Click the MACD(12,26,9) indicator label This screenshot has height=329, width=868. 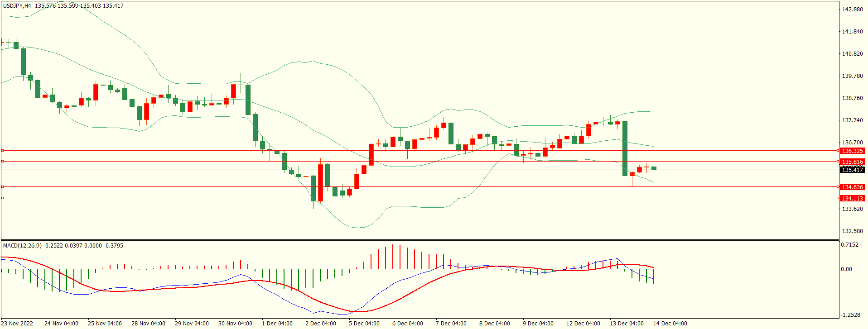pyautogui.click(x=22, y=246)
